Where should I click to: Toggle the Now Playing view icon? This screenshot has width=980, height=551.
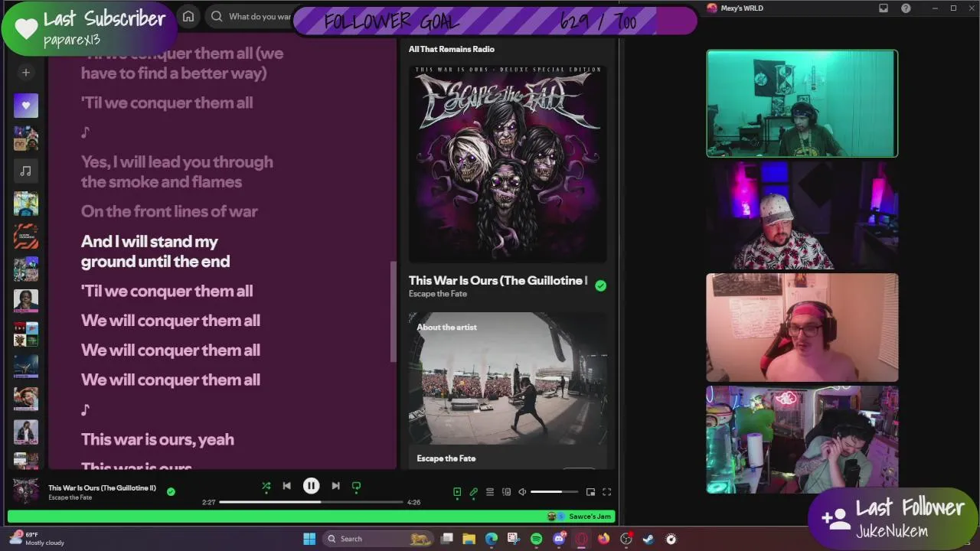457,492
